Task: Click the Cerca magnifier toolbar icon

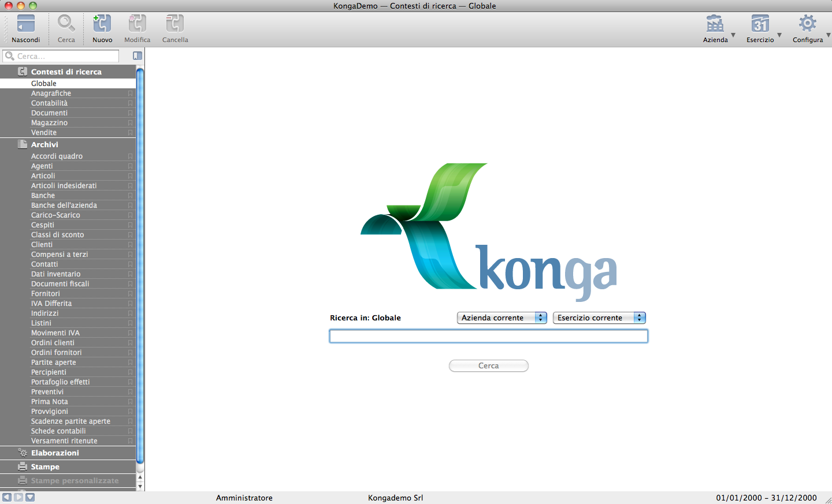Action: 66,24
